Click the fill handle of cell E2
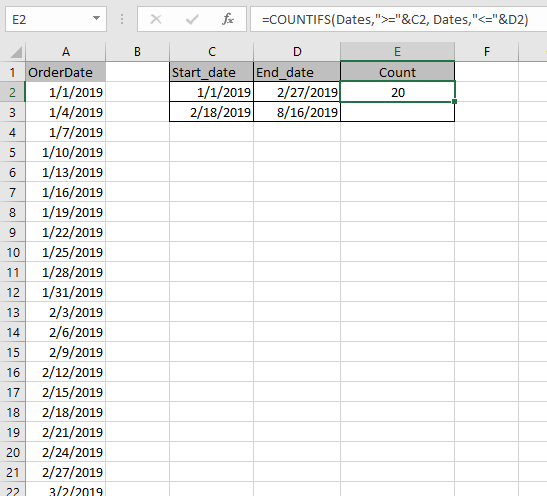The width and height of the screenshot is (547, 496). (x=454, y=102)
